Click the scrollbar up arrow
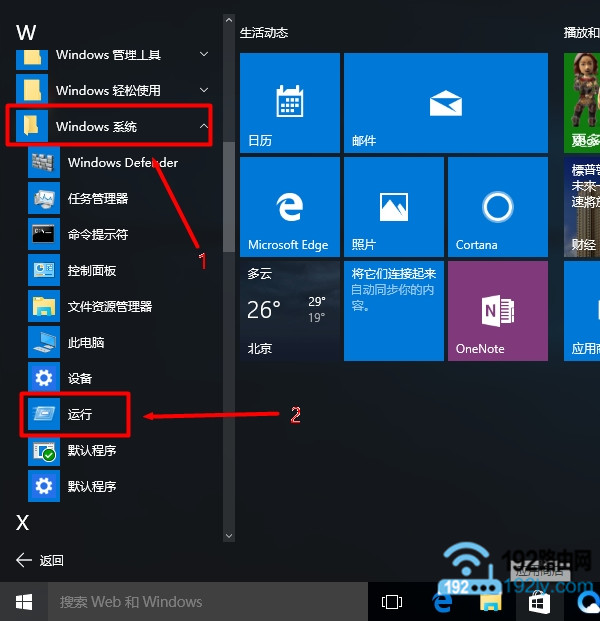The width and height of the screenshot is (600, 621). [229, 20]
